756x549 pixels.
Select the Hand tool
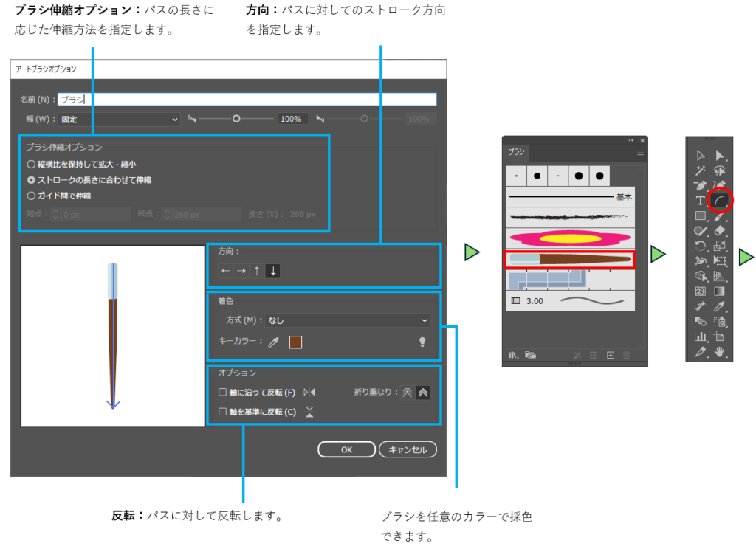pos(720,352)
